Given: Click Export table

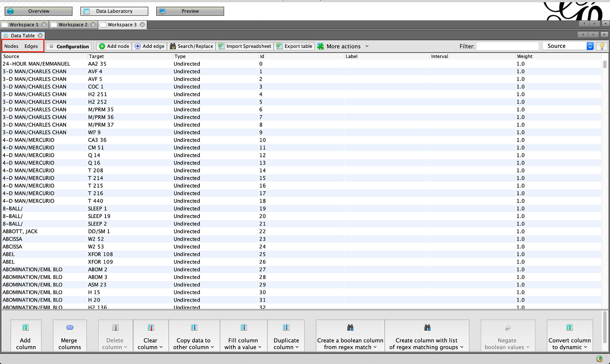Looking at the screenshot, I should pos(294,46).
